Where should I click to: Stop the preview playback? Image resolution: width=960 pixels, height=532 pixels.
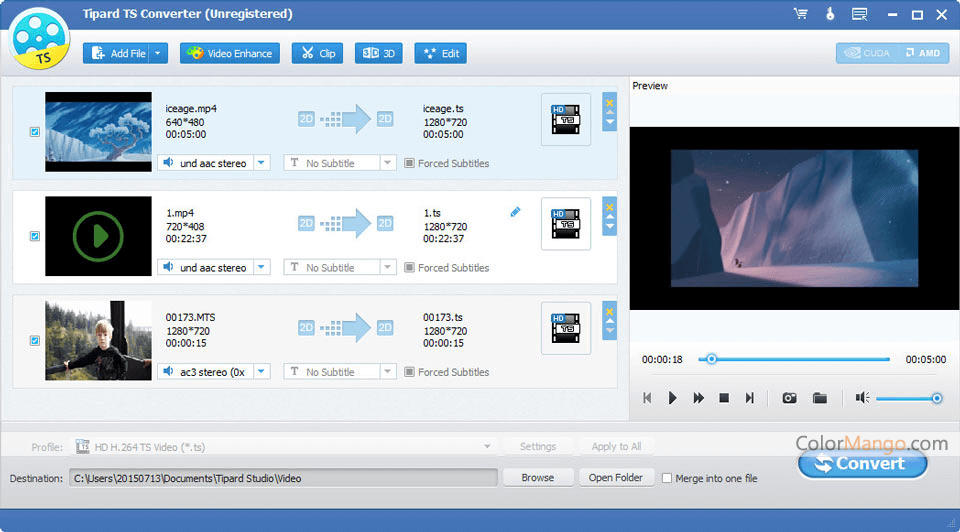[x=724, y=398]
